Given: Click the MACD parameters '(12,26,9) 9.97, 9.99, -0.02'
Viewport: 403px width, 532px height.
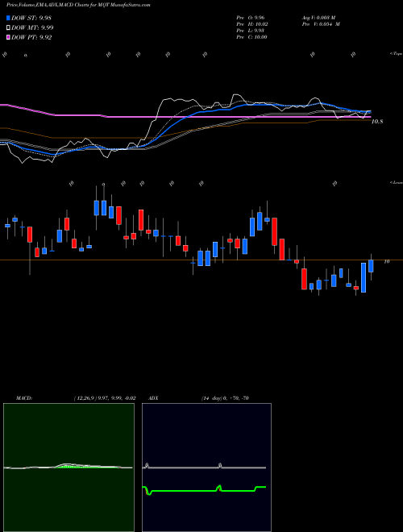Looking at the screenshot, I should coord(105,398).
